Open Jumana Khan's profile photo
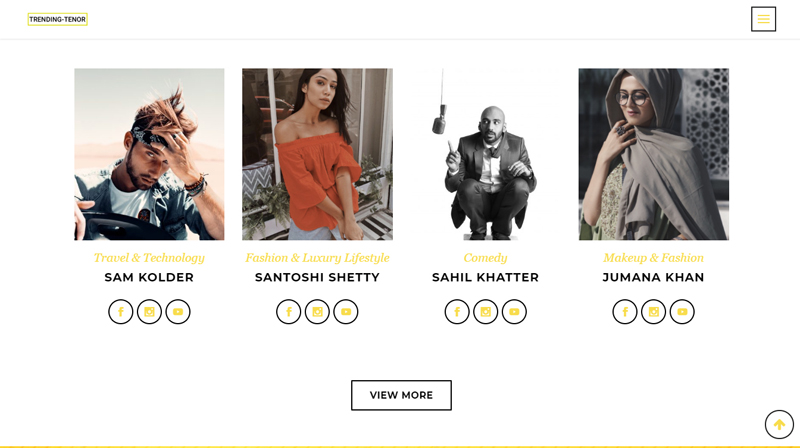Screen dimensions: 800x448 click(653, 154)
